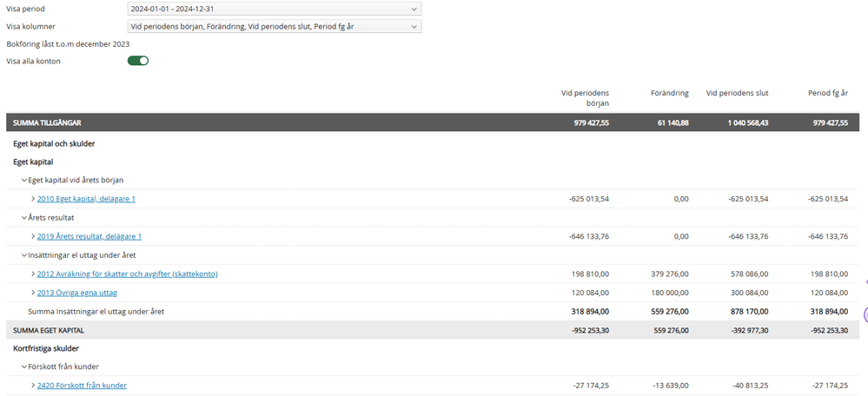Click the Vid periodens slut column header

pos(737,92)
